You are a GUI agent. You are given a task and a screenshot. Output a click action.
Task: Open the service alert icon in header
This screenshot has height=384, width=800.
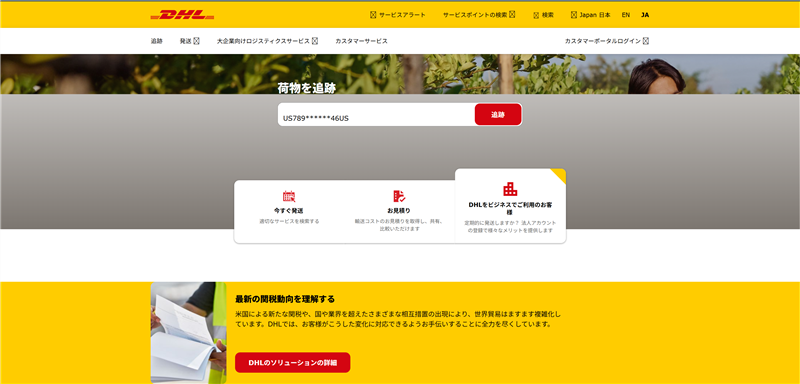[373, 15]
